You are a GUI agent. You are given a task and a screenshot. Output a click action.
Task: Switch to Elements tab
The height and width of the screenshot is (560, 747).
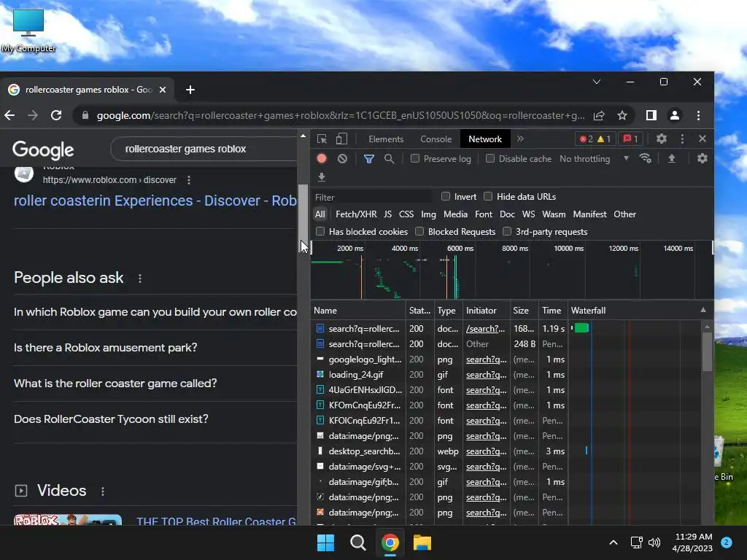click(x=386, y=139)
